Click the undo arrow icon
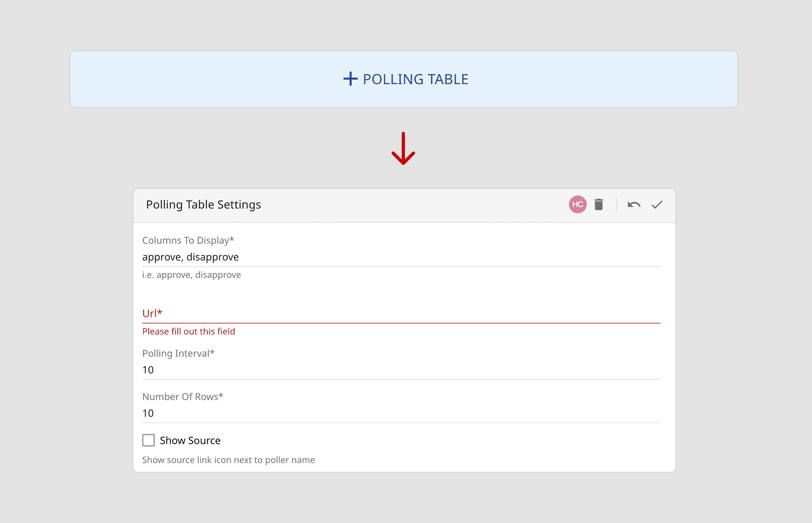The height and width of the screenshot is (523, 812). click(634, 204)
